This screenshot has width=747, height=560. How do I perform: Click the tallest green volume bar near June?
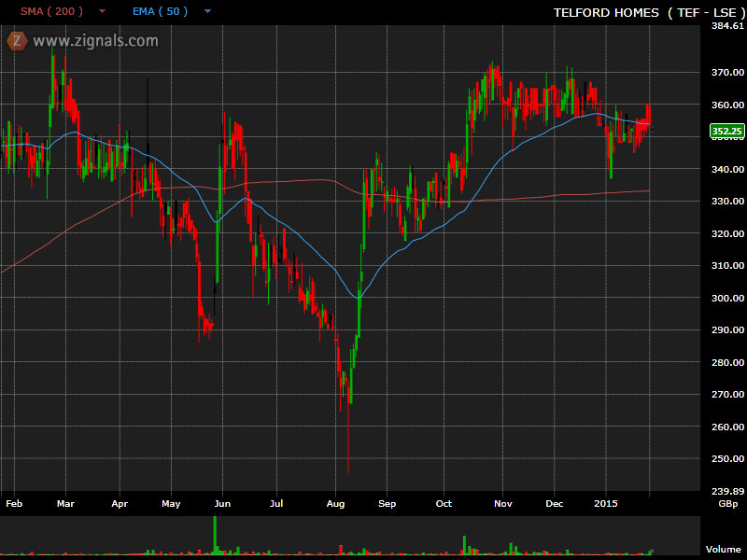(x=215, y=535)
